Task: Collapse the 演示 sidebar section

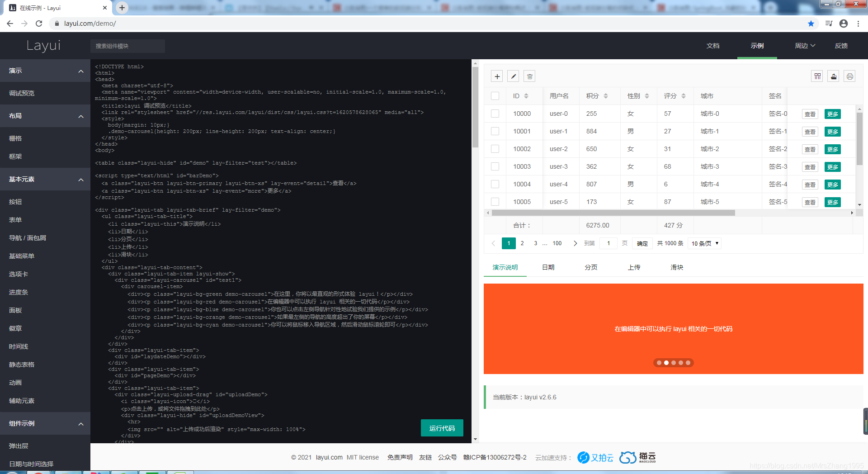Action: [45, 71]
